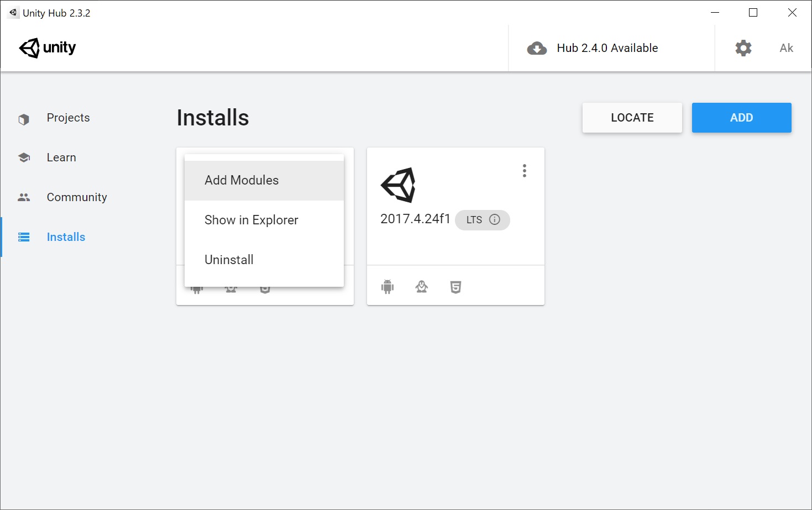
Task: Click the Installs list icon in sidebar
Action: click(x=24, y=237)
